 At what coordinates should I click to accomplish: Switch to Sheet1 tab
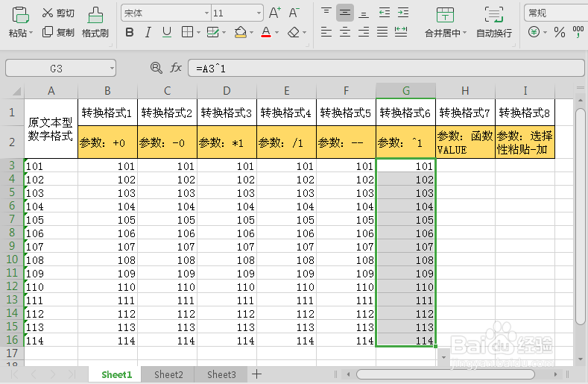(x=116, y=374)
